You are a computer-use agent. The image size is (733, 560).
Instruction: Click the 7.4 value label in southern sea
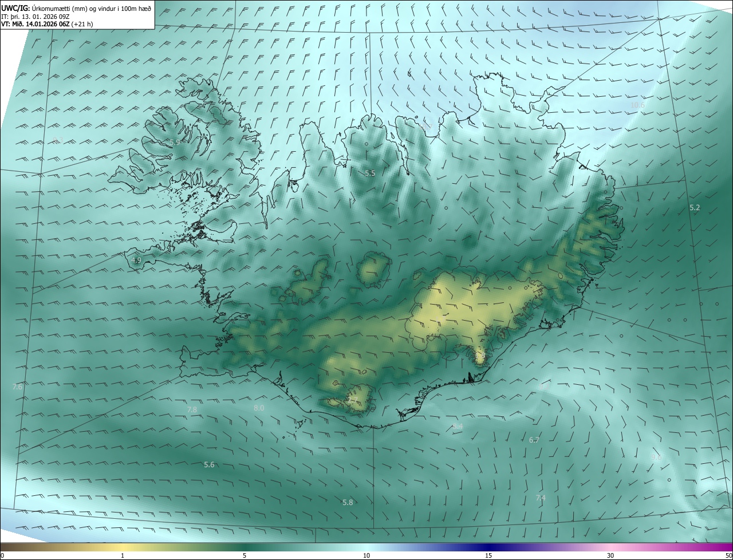541,498
